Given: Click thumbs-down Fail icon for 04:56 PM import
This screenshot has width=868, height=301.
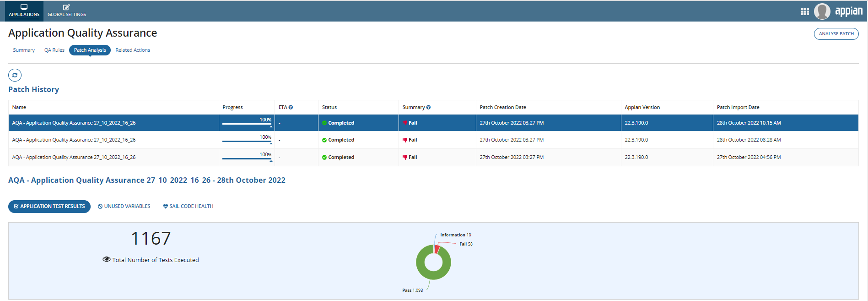Looking at the screenshot, I should coord(405,157).
